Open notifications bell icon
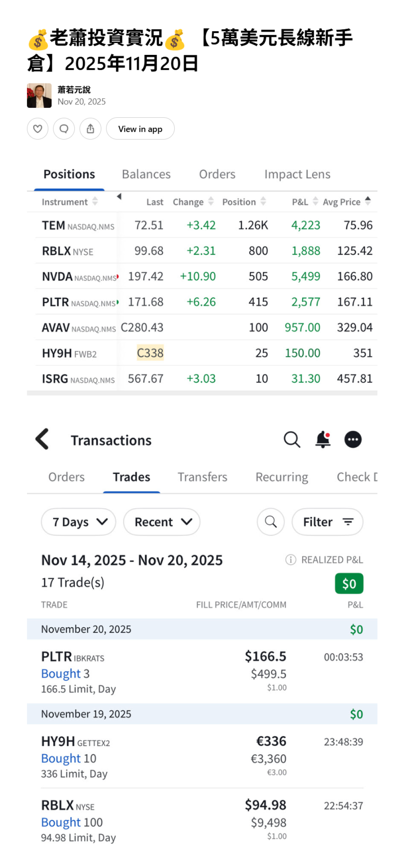The height and width of the screenshot is (868, 412). 323,439
